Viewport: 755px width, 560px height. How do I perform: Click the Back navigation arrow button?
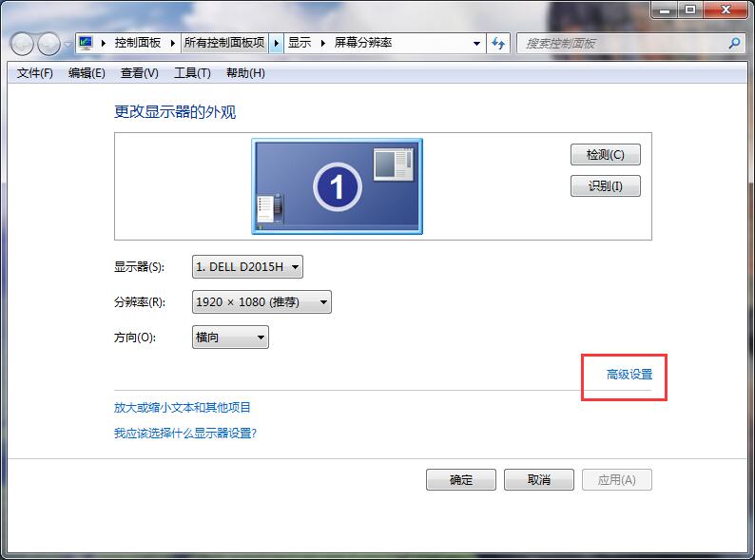21,44
